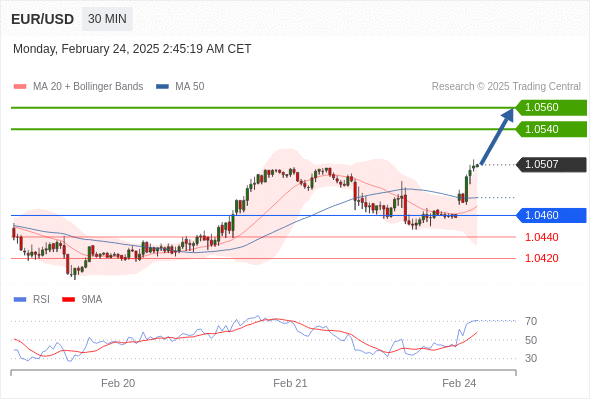The width and height of the screenshot is (590, 400).
Task: Click the 1.0460 blue pivot label
Action: [x=551, y=215]
